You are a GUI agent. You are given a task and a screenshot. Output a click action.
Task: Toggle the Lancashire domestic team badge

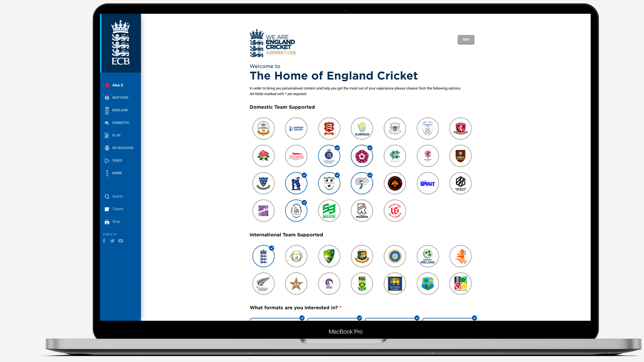[x=263, y=156]
